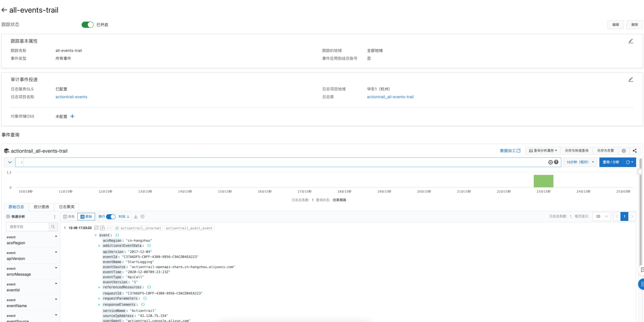Open context view icon for log 12-08 17:23:23
The width and height of the screenshot is (644, 322).
point(96,228)
